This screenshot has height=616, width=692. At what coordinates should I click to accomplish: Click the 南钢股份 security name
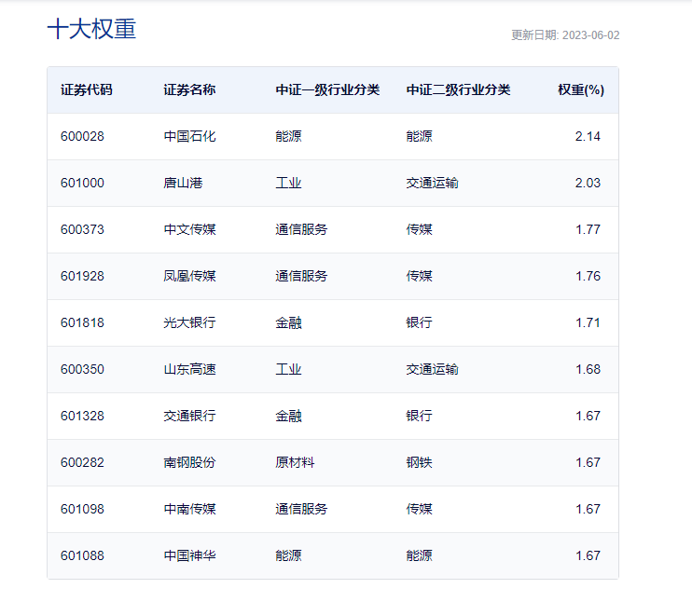[189, 462]
